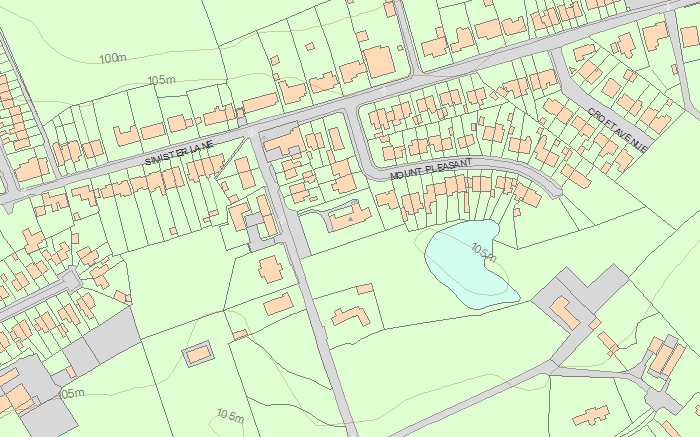700x437 pixels.
Task: Click the 105m label beside the 100m label
Action: point(161,80)
